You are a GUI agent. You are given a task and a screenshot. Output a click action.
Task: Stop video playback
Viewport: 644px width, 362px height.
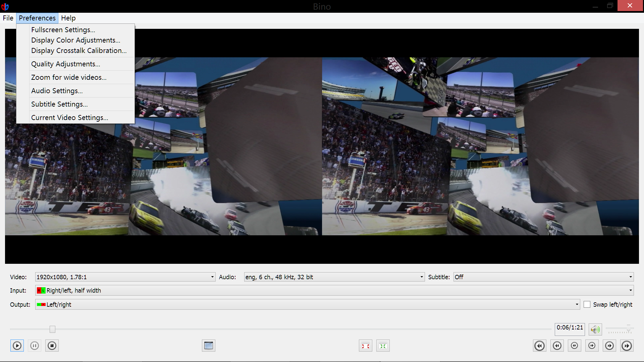pos(52,346)
